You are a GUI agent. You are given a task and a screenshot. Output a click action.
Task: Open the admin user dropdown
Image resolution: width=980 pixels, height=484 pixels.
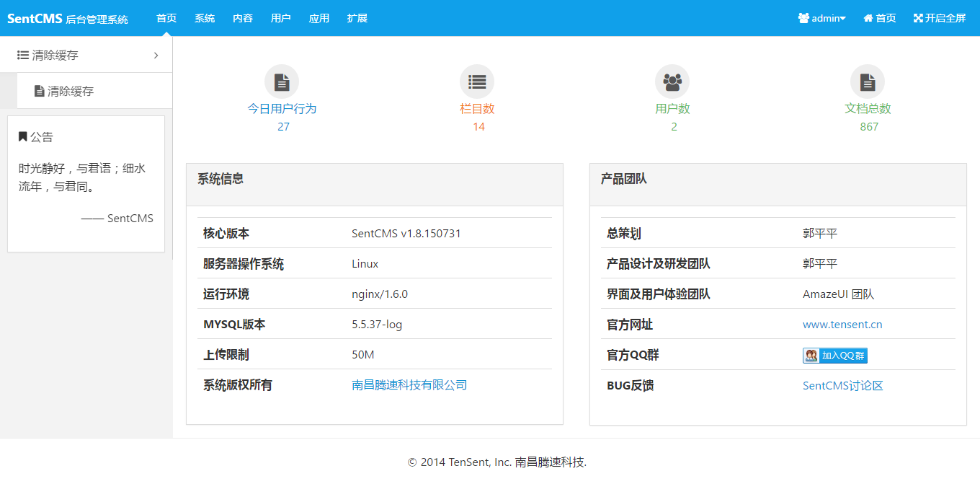click(821, 18)
